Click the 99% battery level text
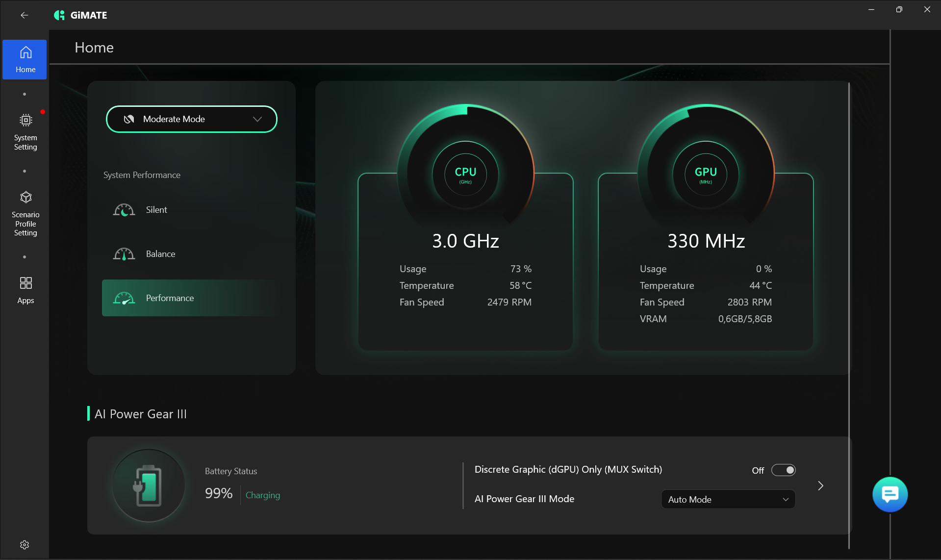The height and width of the screenshot is (560, 941). 219,493
